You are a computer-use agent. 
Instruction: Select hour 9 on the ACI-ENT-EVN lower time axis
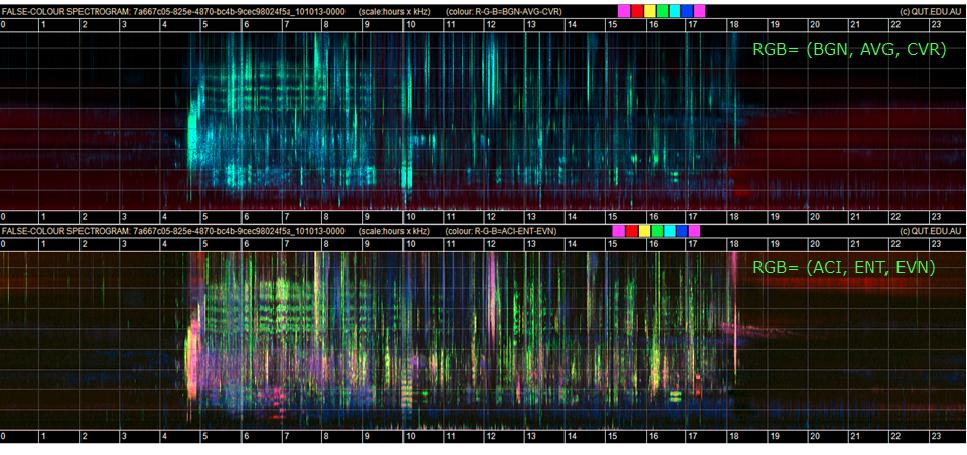(368, 436)
